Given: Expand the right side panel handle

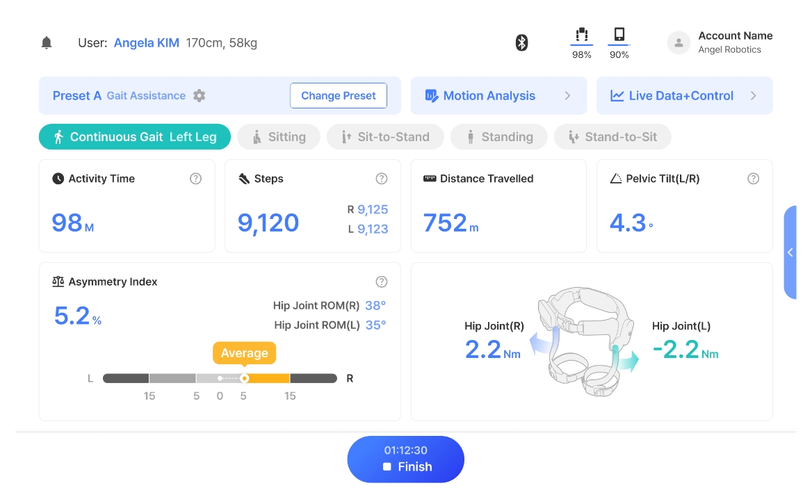Looking at the screenshot, I should tap(790, 252).
